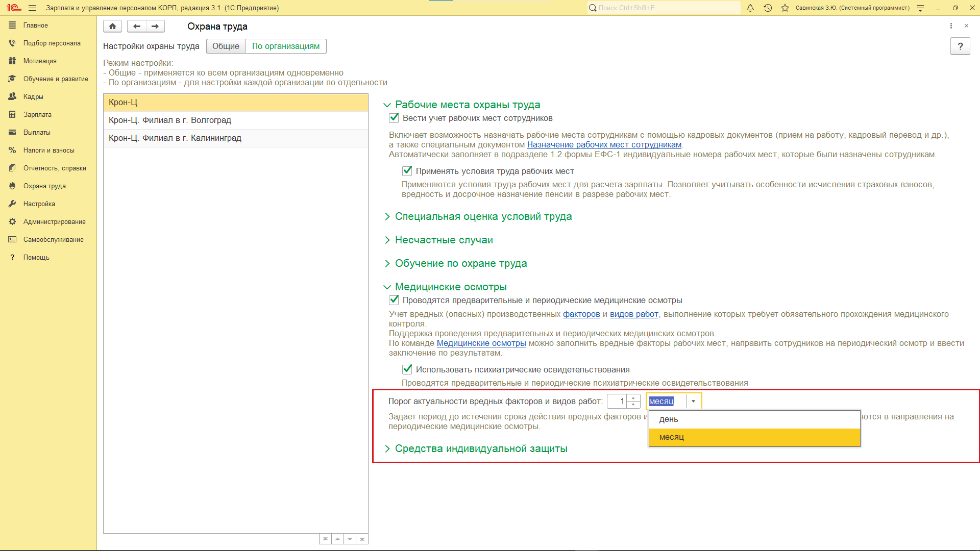Expand Несчастные случаи section
Screen dimensions: 980x551
[x=444, y=240]
